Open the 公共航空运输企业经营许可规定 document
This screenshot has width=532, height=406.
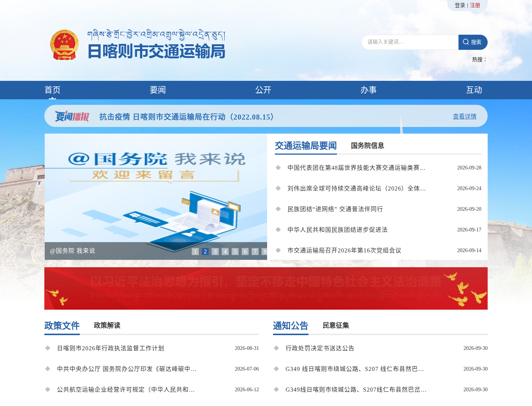pos(126,390)
